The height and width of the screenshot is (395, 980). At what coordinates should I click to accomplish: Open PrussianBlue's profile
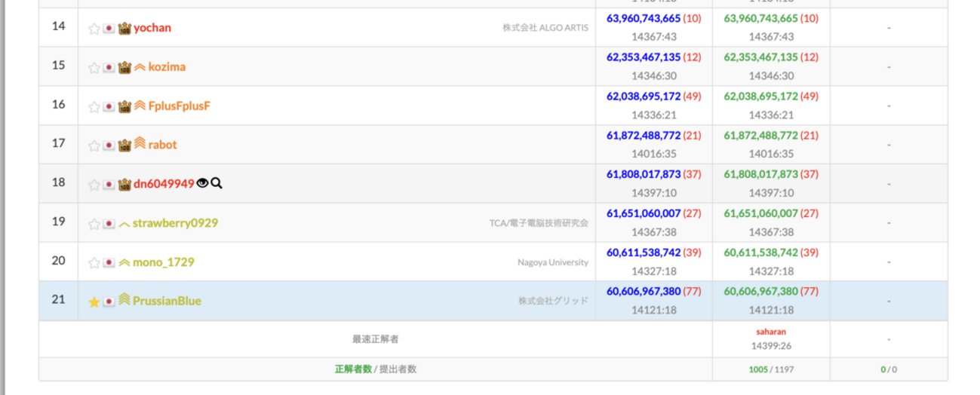[x=167, y=301]
